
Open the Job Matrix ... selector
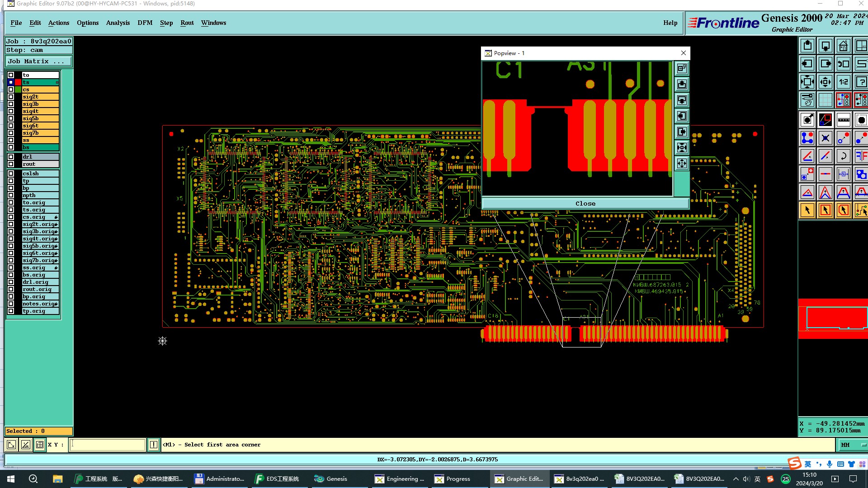tap(38, 61)
